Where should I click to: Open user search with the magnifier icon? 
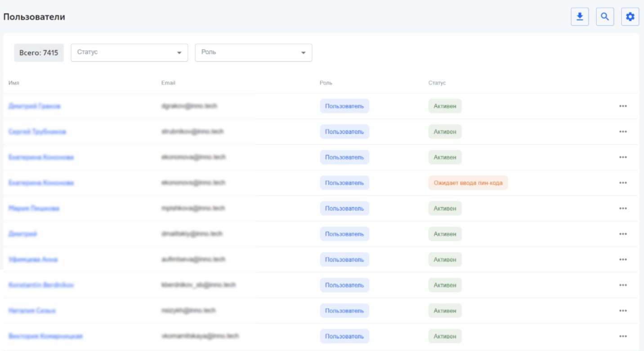click(605, 17)
